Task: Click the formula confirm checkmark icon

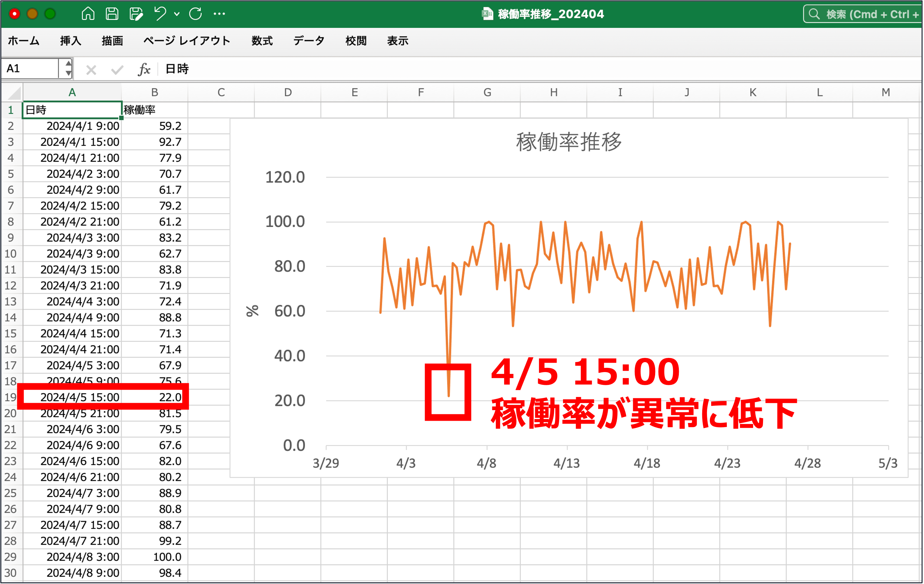Action: coord(117,69)
